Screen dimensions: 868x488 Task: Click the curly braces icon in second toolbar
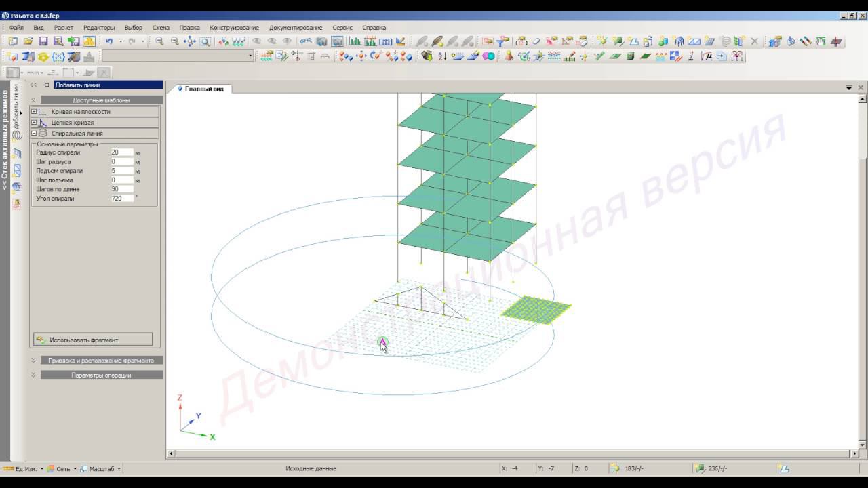pyautogui.click(x=58, y=56)
